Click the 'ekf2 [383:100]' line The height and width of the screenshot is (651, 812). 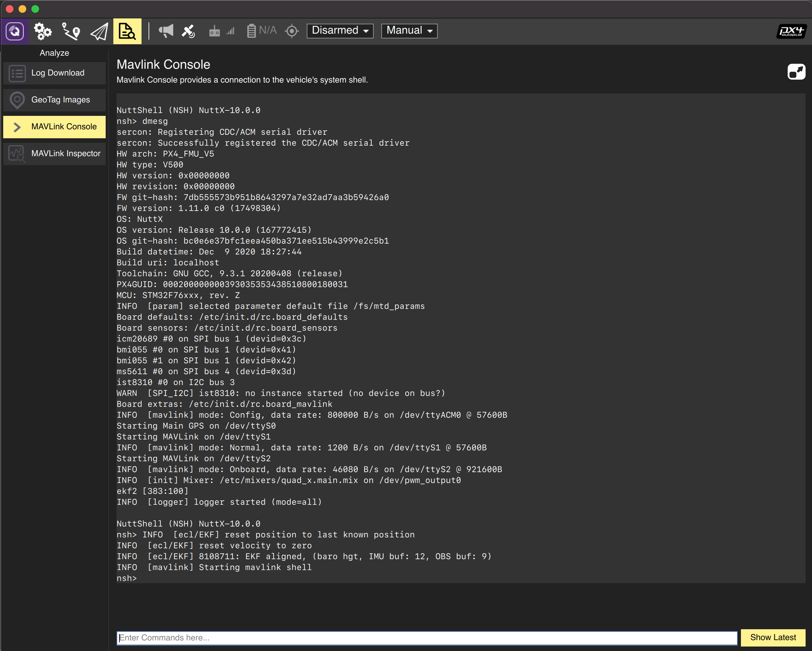(x=152, y=491)
